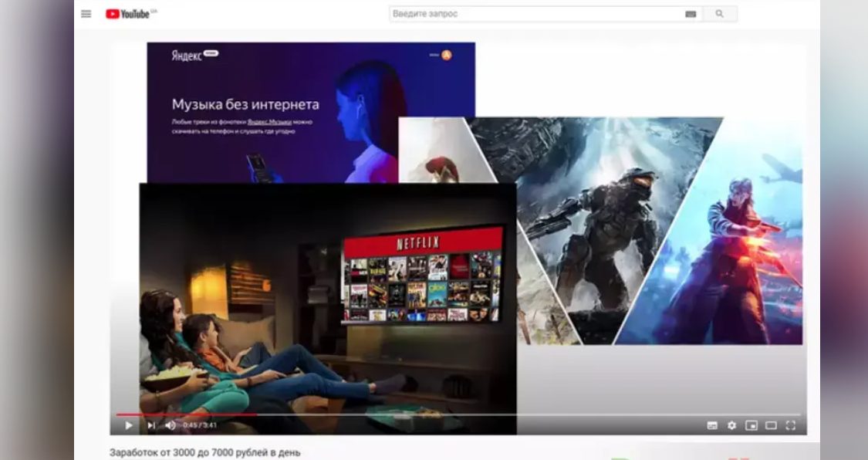Mute the video volume speaker icon

pyautogui.click(x=171, y=425)
